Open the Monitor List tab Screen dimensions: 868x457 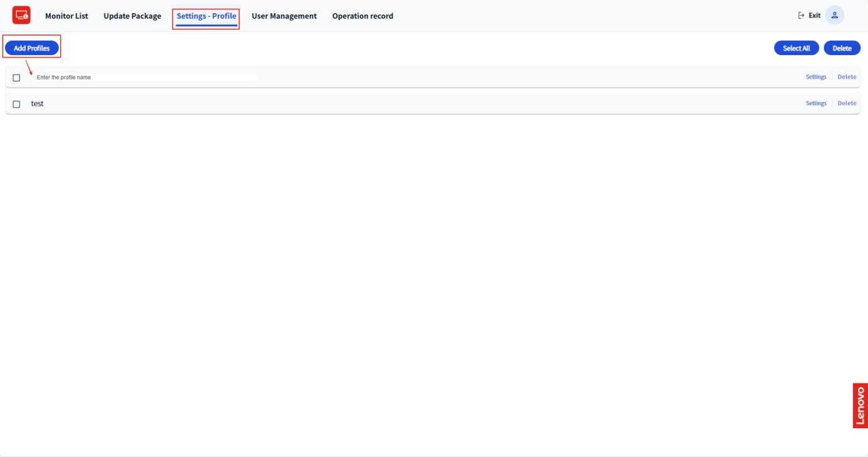pyautogui.click(x=66, y=16)
